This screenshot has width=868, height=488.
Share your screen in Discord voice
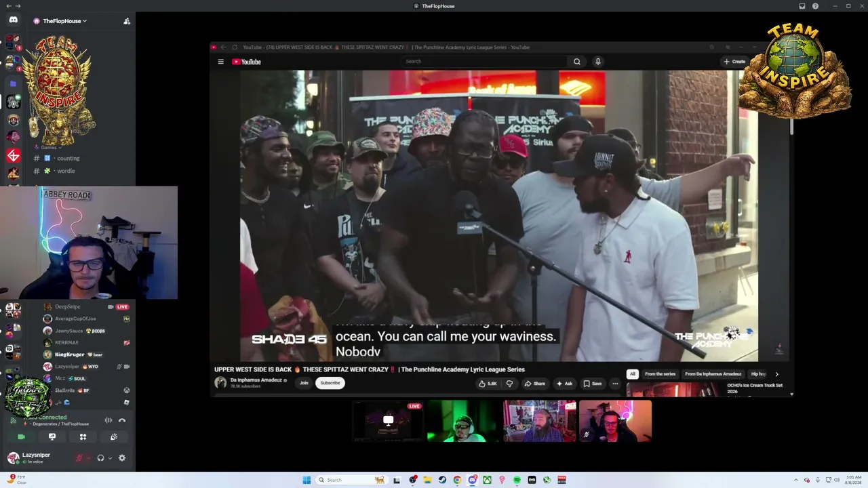coord(52,437)
